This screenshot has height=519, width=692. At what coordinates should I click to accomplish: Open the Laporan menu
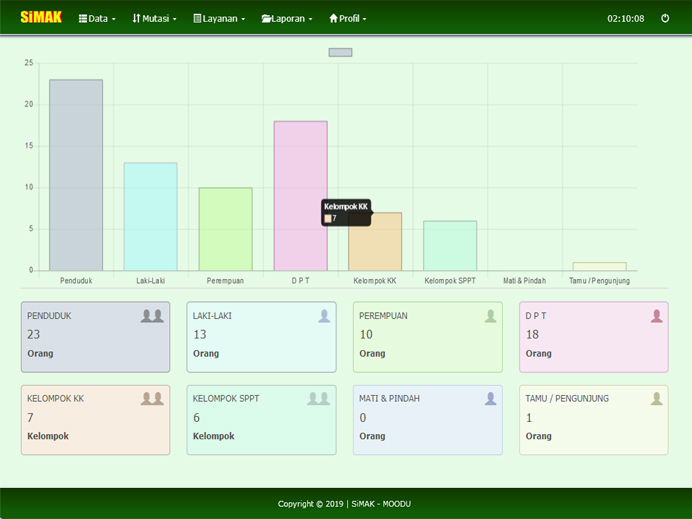[287, 18]
